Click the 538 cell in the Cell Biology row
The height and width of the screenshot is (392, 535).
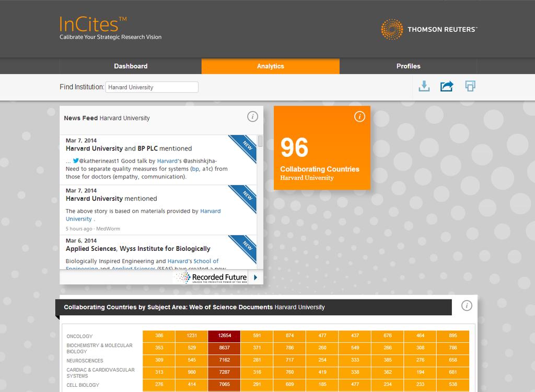(x=453, y=385)
